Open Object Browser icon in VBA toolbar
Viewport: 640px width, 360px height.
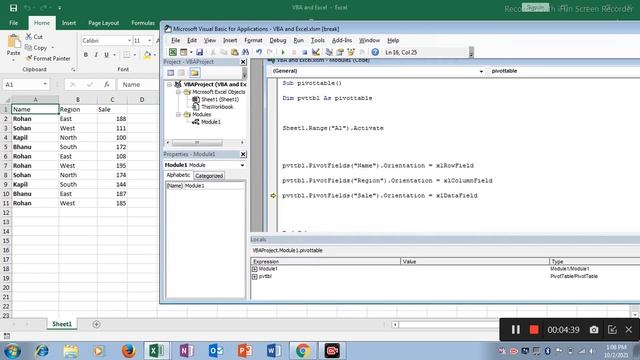point(350,52)
